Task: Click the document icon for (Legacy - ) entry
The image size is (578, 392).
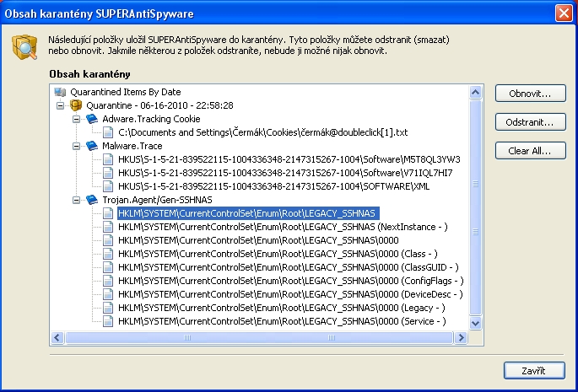Action: [108, 308]
